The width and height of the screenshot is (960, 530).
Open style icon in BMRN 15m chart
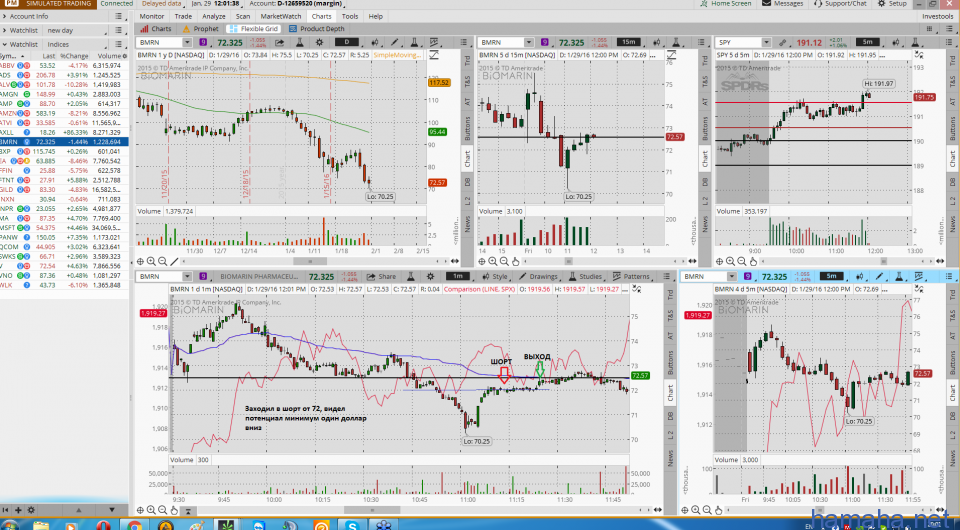tap(656, 42)
